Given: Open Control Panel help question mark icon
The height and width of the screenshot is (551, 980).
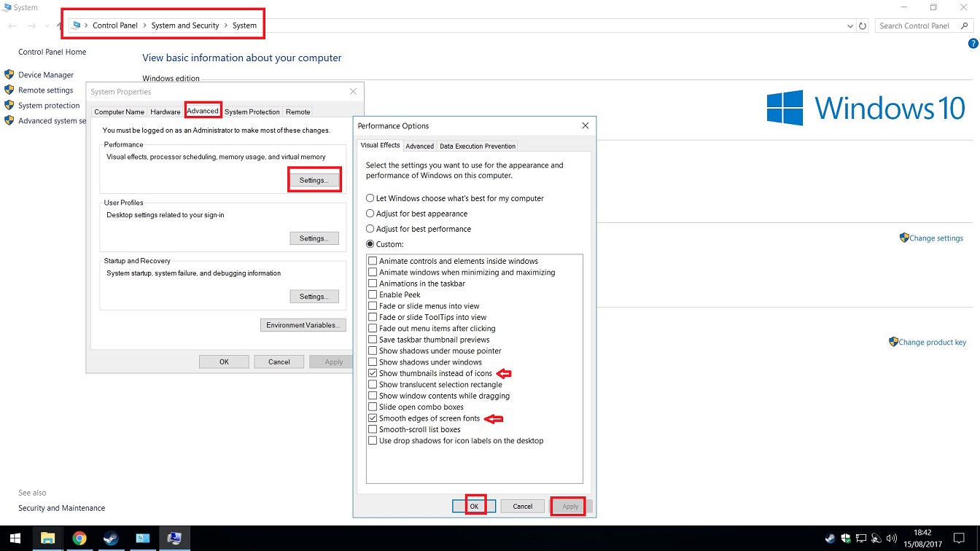Looking at the screenshot, I should [973, 44].
